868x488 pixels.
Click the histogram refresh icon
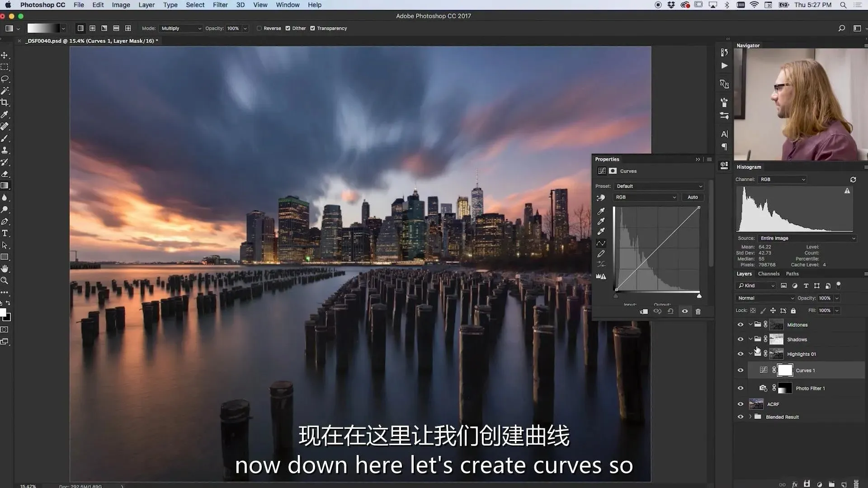click(853, 179)
